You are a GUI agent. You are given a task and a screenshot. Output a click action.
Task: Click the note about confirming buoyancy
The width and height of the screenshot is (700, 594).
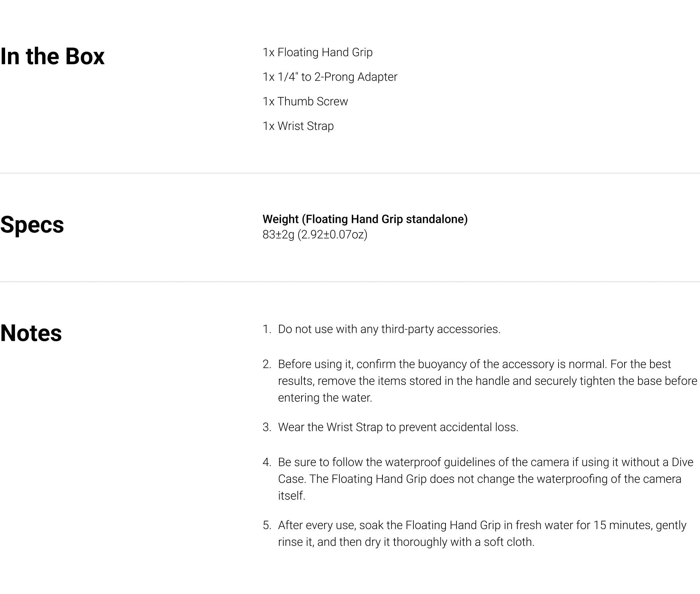(487, 381)
